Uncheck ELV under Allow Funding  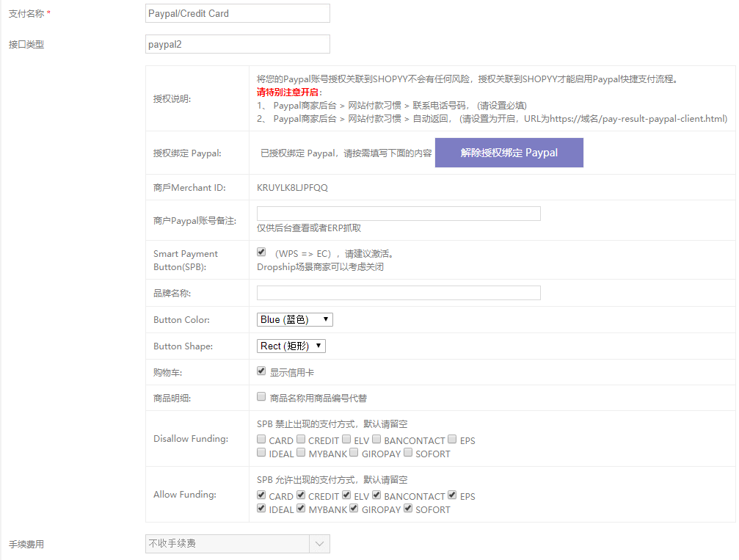[x=346, y=495]
